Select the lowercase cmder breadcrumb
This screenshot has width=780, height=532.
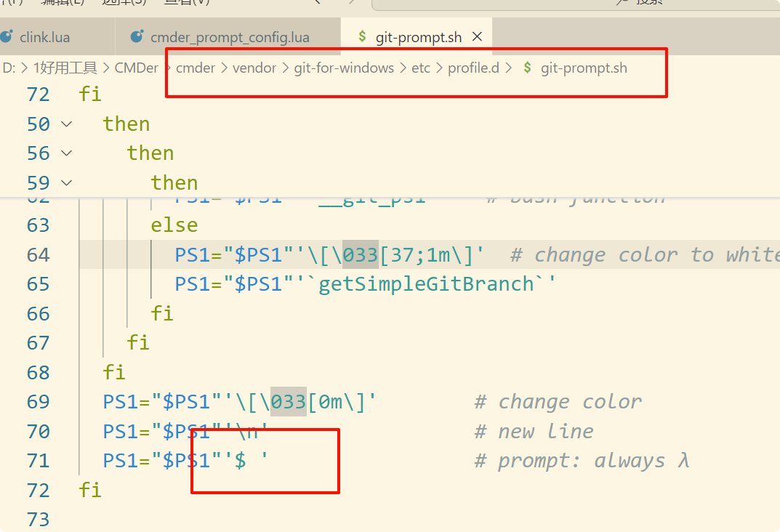[x=196, y=68]
